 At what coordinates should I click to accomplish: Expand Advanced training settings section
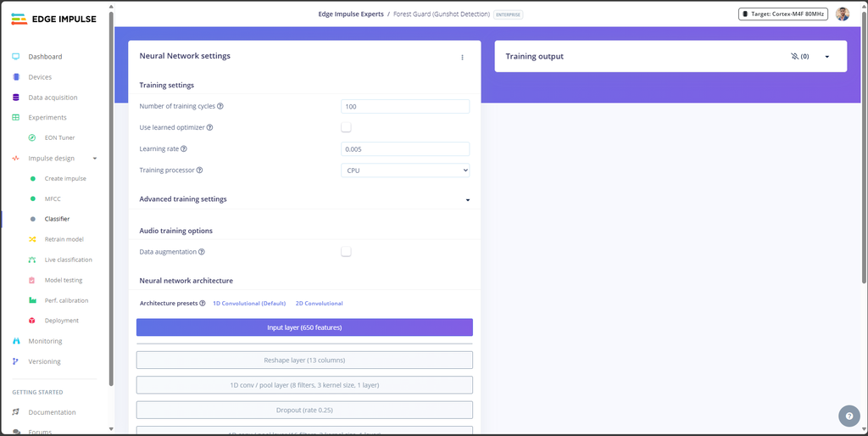coord(468,199)
